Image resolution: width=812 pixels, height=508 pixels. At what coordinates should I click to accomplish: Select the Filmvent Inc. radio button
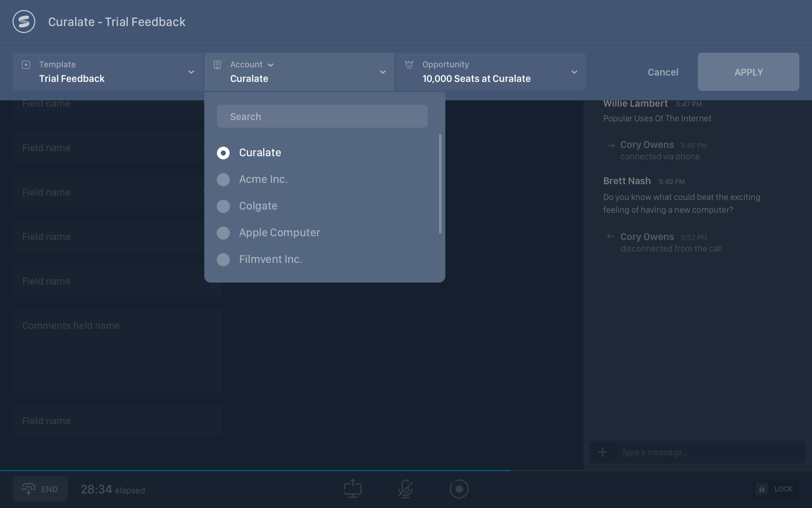[223, 259]
